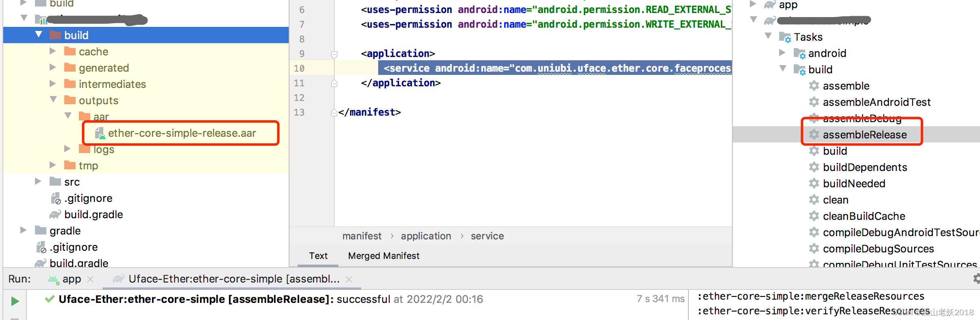This screenshot has height=320, width=980.
Task: Expand the cache folder
Action: click(x=53, y=51)
